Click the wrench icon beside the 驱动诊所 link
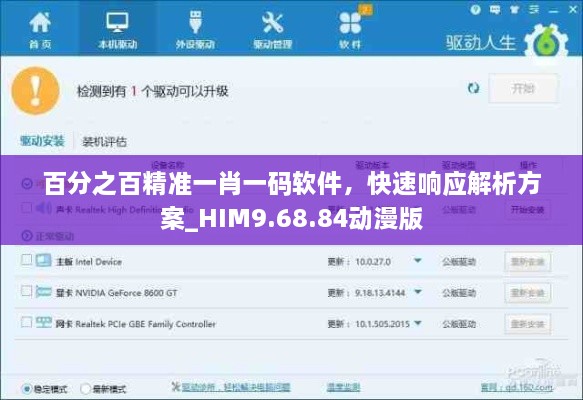Screen dimensions: 583x400 click(x=176, y=386)
